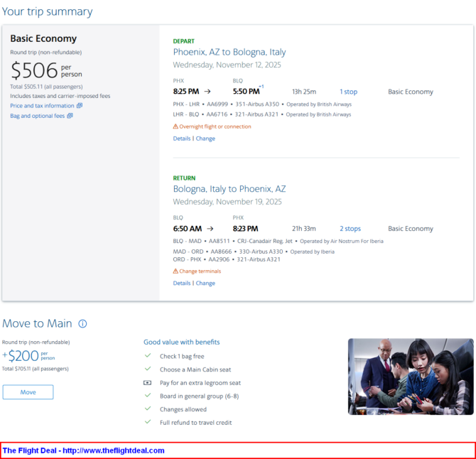Click the external-link icon beside Price and tax information
476x459 pixels.
80,106
